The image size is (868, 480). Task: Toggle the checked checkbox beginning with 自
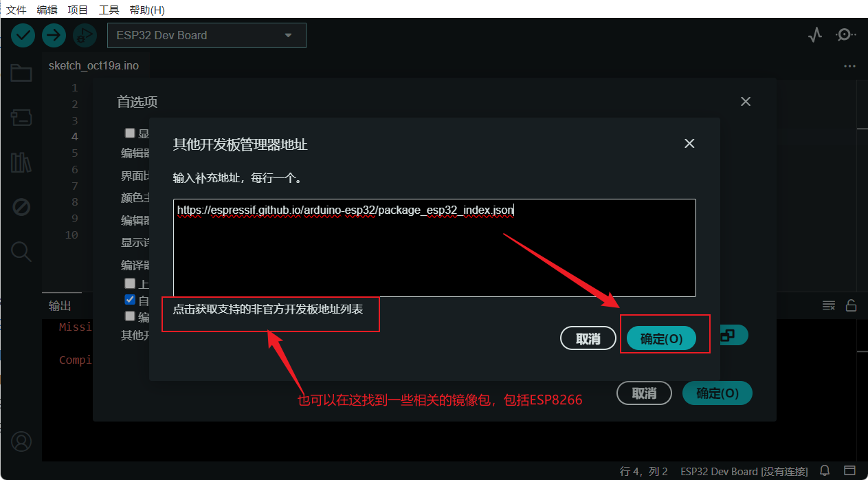(x=129, y=300)
